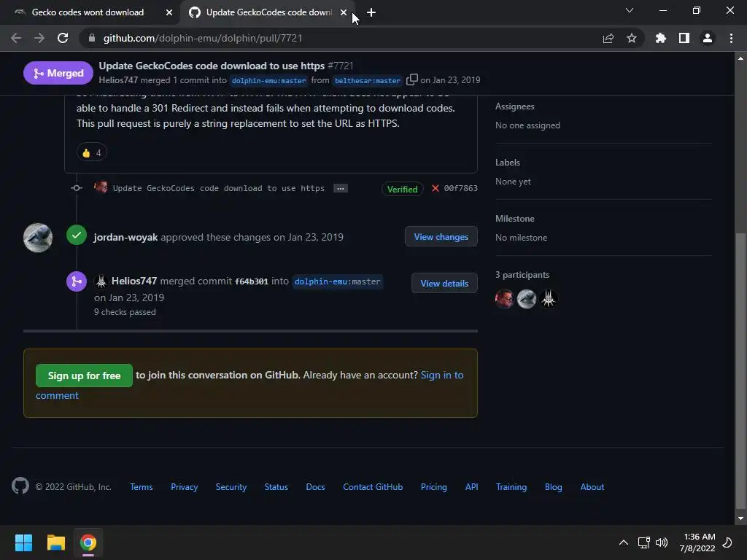Click the purple Merged status badge
Image resolution: width=747 pixels, height=560 pixels.
pos(58,73)
